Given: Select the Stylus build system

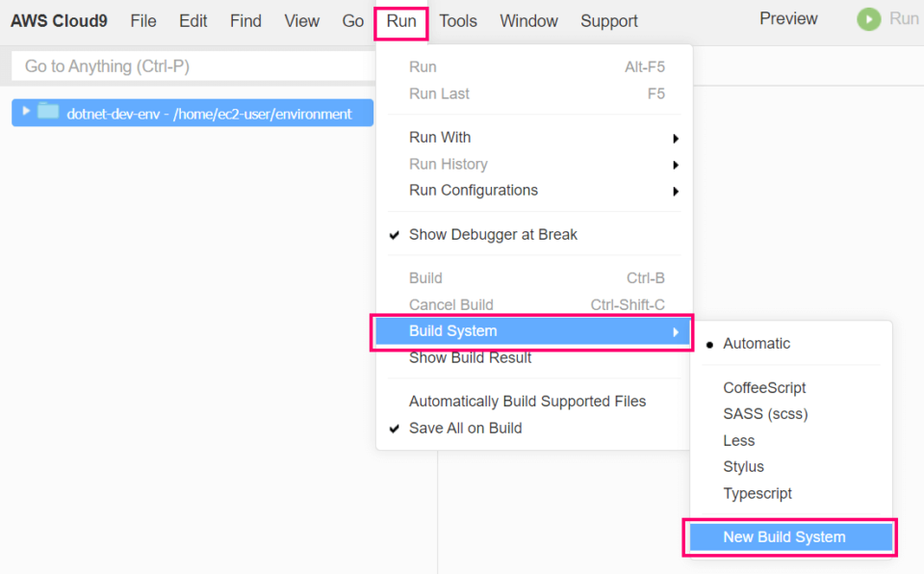Looking at the screenshot, I should point(743,466).
